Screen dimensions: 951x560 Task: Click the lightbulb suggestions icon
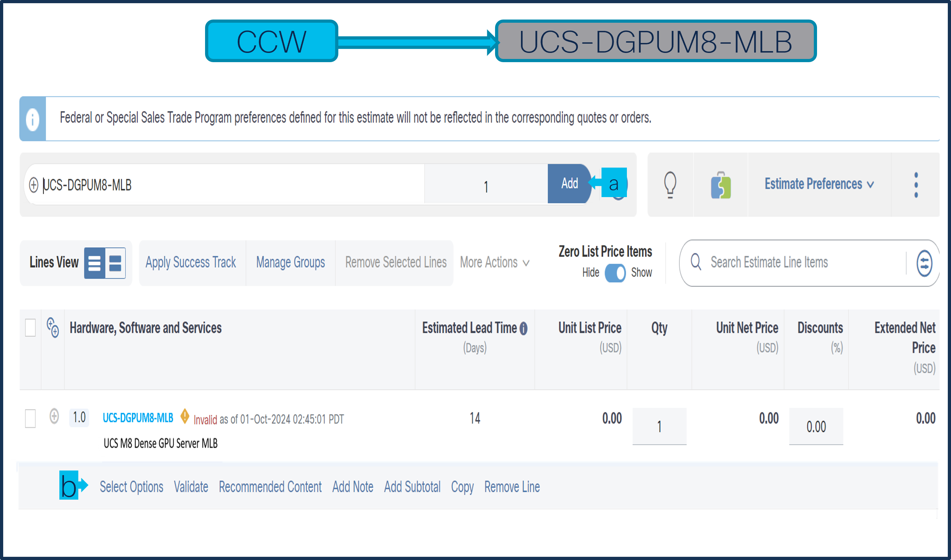[x=670, y=185]
